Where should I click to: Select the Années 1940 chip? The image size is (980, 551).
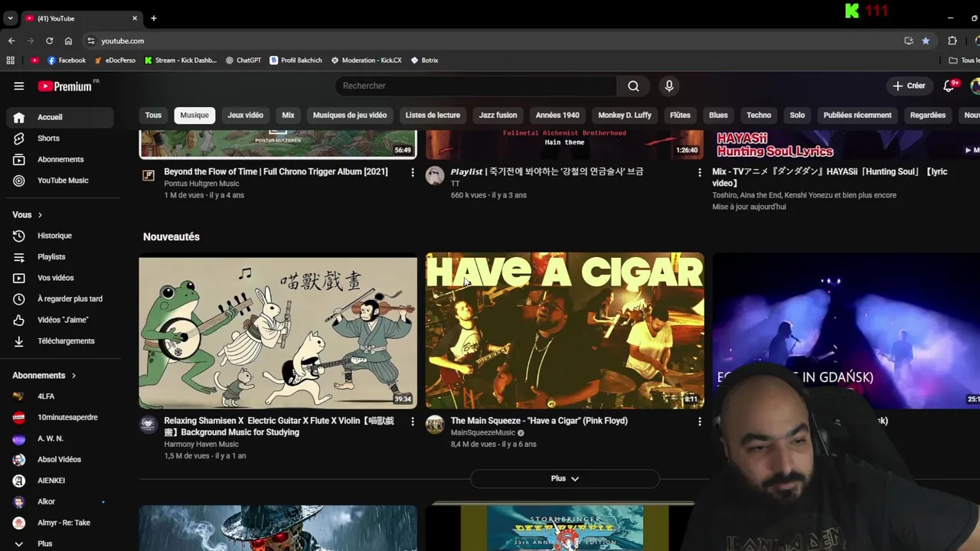point(557,115)
